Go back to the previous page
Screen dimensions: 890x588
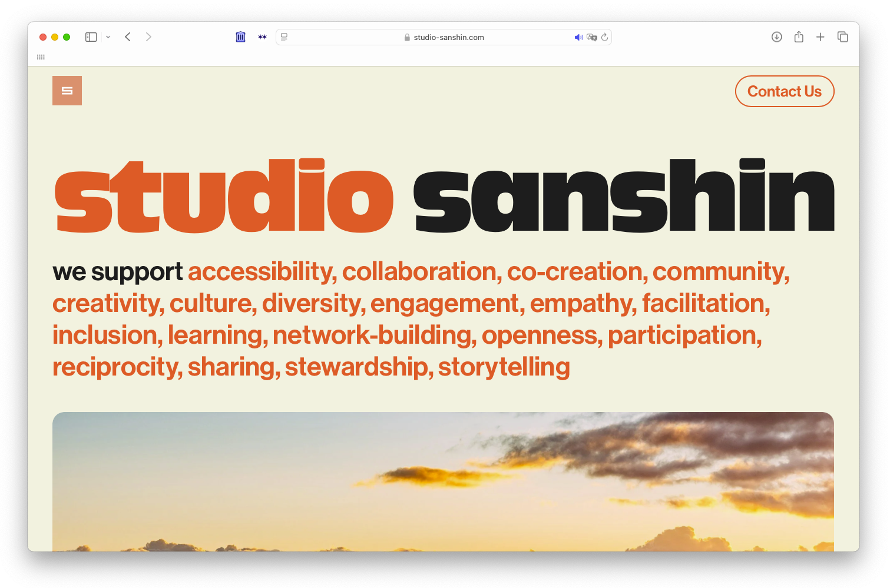click(128, 37)
